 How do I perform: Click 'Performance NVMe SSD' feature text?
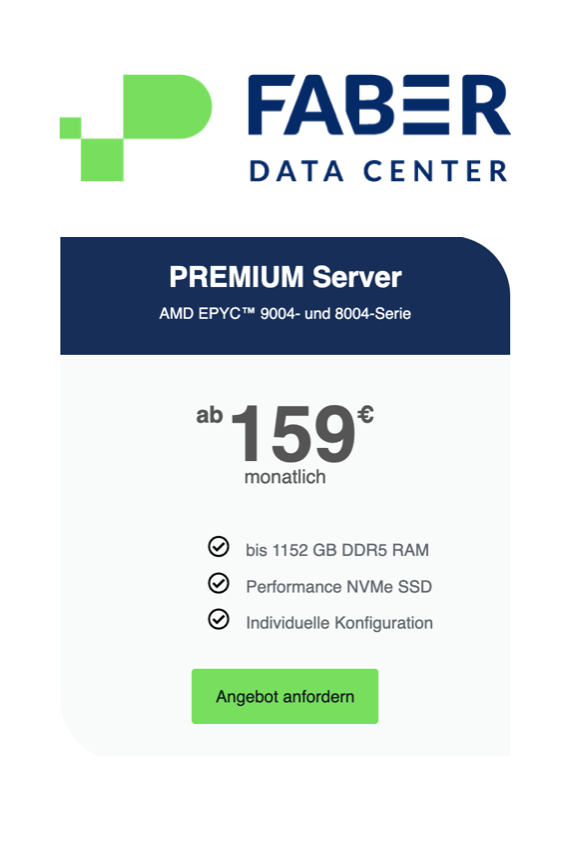point(339,587)
